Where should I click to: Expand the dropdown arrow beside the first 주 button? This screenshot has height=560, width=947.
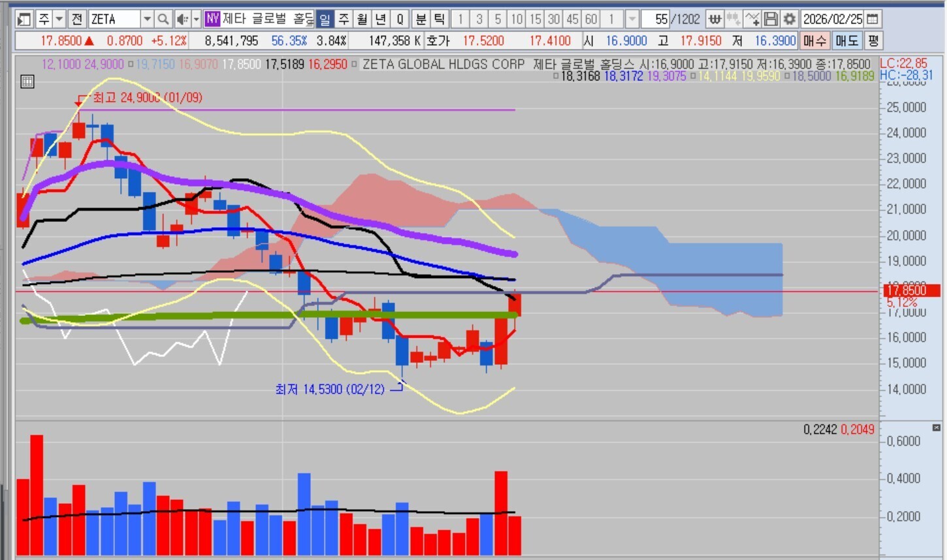(59, 19)
